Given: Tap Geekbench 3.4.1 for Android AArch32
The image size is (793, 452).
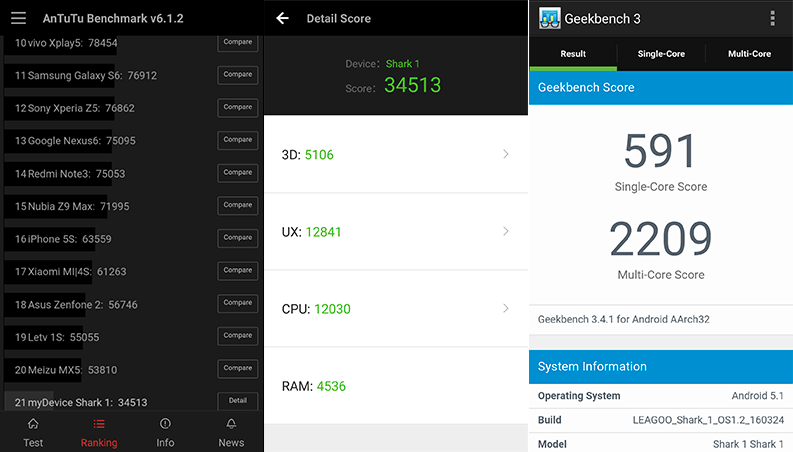Looking at the screenshot, I should (x=624, y=319).
